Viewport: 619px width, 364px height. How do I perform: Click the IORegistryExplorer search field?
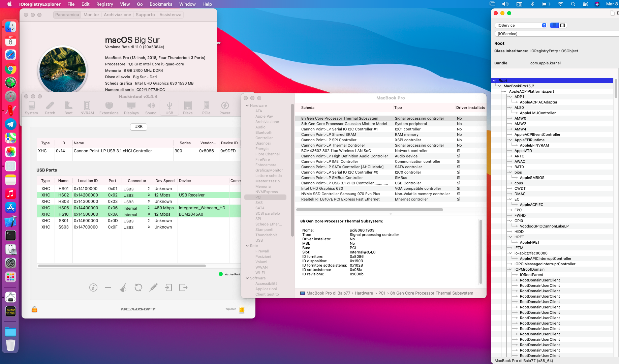(x=557, y=34)
